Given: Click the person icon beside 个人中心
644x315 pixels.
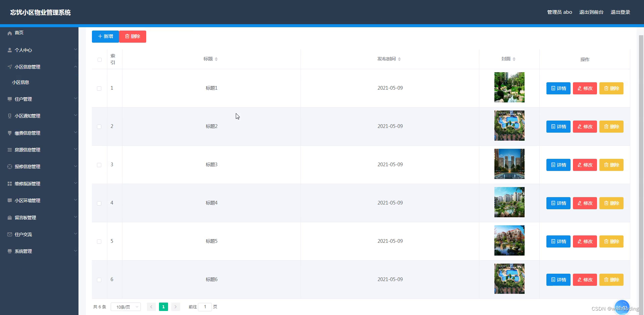Looking at the screenshot, I should pos(10,50).
